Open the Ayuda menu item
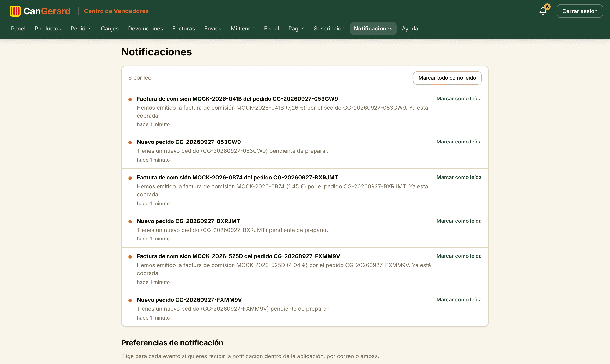This screenshot has height=364, width=610. pos(410,28)
